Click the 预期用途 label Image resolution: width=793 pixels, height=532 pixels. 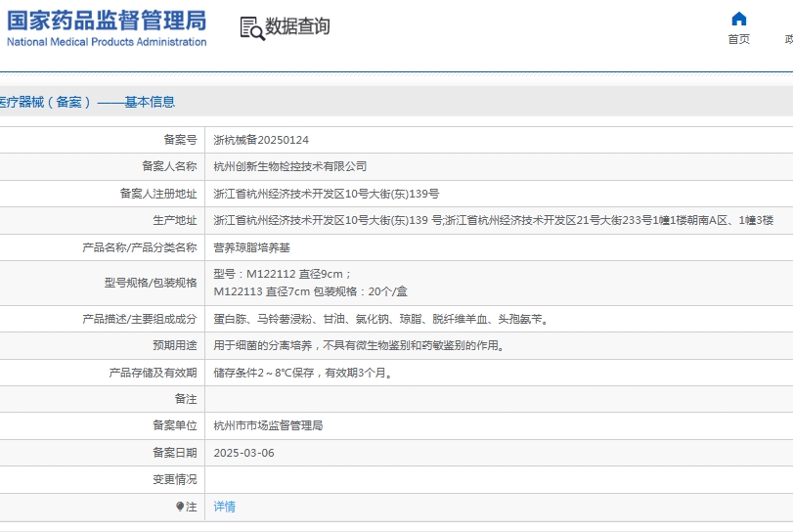(x=174, y=345)
